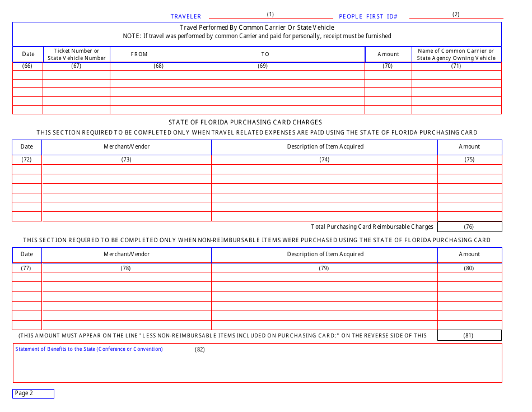This screenshot has width=532, height=412.
Task: Click the Ticket Number cell (67)
Action: click(76, 66)
